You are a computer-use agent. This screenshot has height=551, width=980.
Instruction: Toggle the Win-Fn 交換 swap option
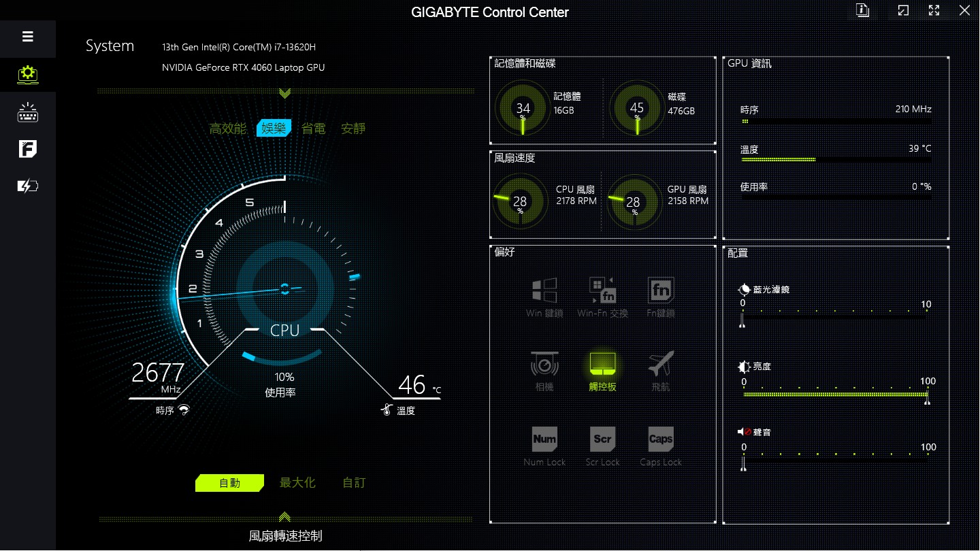pos(602,297)
